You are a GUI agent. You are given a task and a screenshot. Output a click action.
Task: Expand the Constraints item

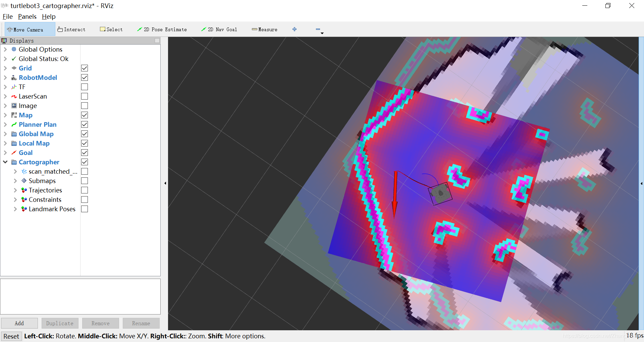(x=15, y=199)
